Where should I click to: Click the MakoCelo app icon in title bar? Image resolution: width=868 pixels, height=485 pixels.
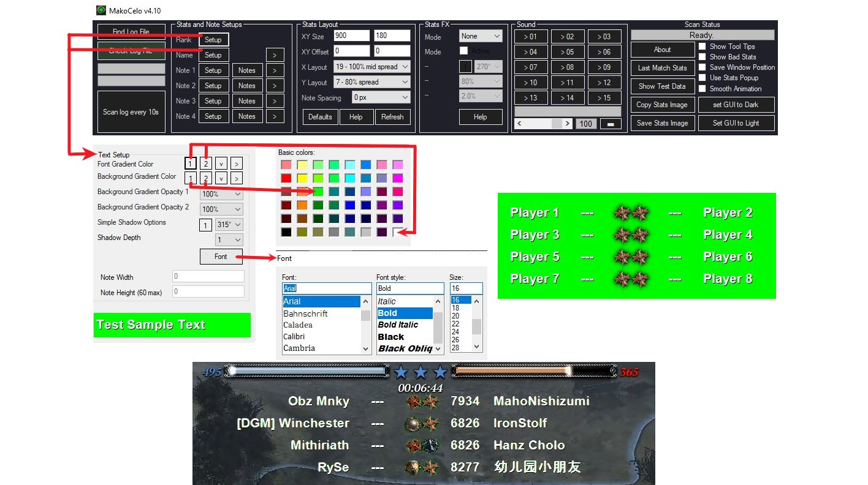tap(101, 10)
